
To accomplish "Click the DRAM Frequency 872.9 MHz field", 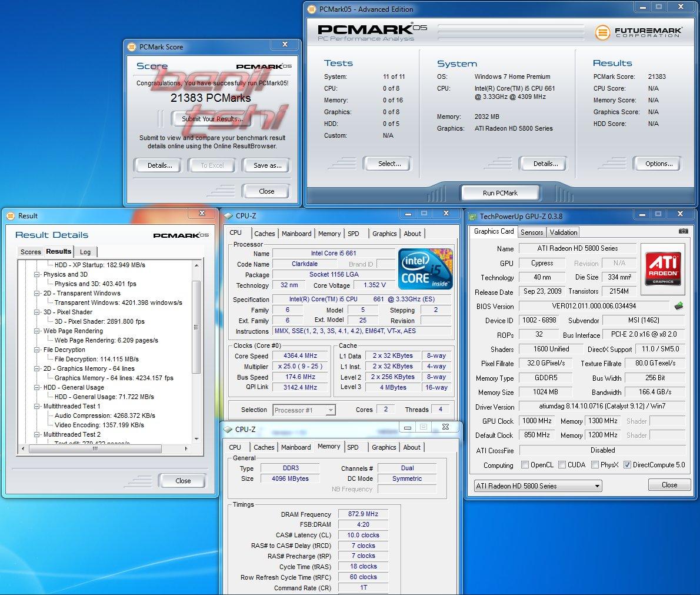I will click(x=363, y=514).
